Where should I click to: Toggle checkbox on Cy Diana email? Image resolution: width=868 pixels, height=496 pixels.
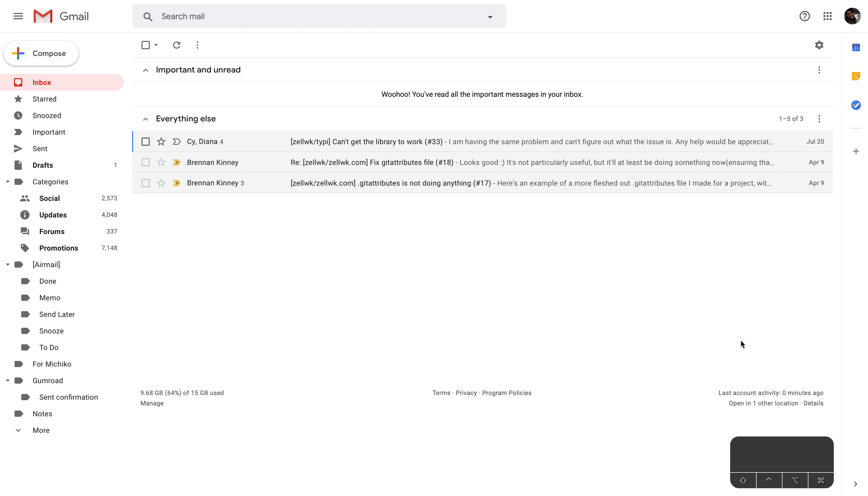pyautogui.click(x=145, y=141)
